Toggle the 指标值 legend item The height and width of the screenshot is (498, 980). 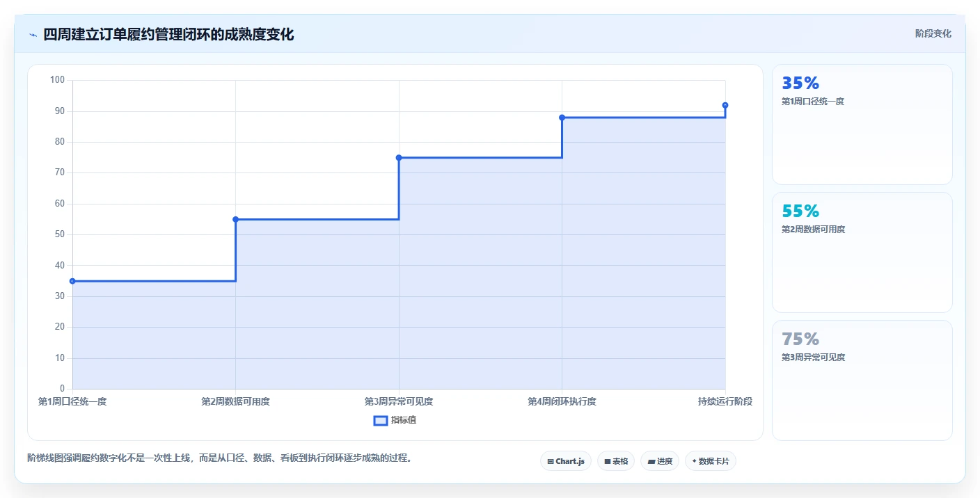395,420
